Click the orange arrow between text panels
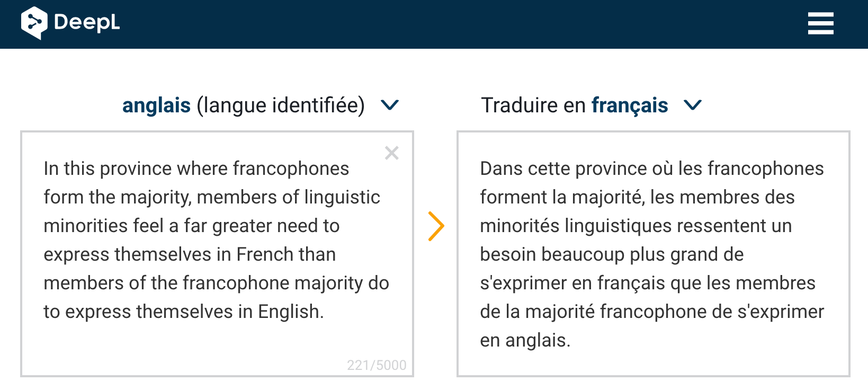Screen dimensions: 868x390 tap(436, 226)
